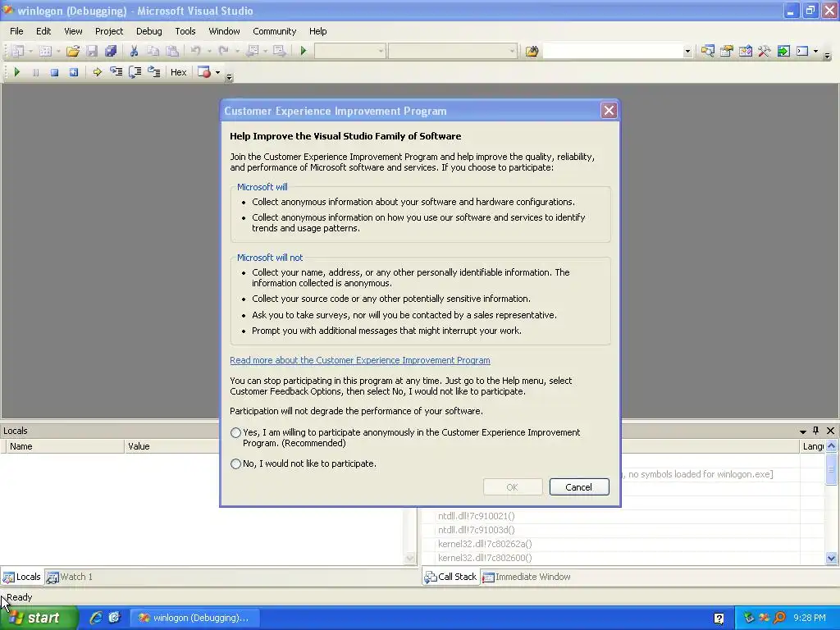The height and width of the screenshot is (630, 840).
Task: Click Start Debugging in standard toolbar
Action: pyautogui.click(x=304, y=52)
